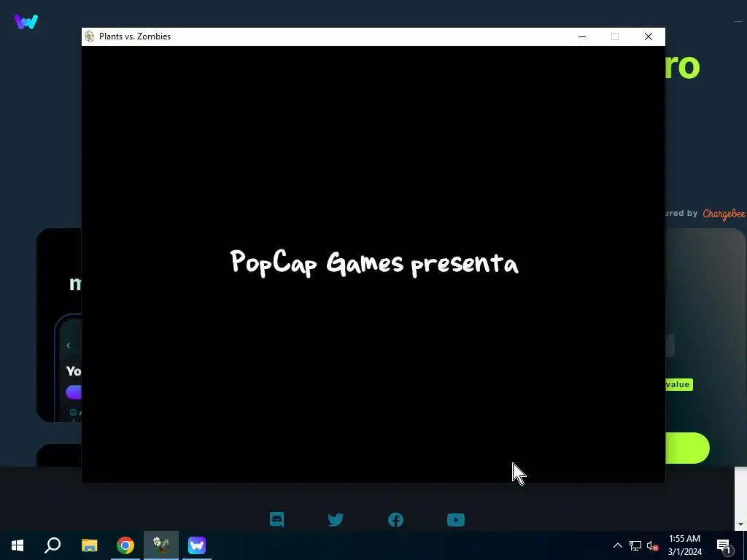Open the YouTube icon in webpage footer
747x560 pixels.
[456, 519]
